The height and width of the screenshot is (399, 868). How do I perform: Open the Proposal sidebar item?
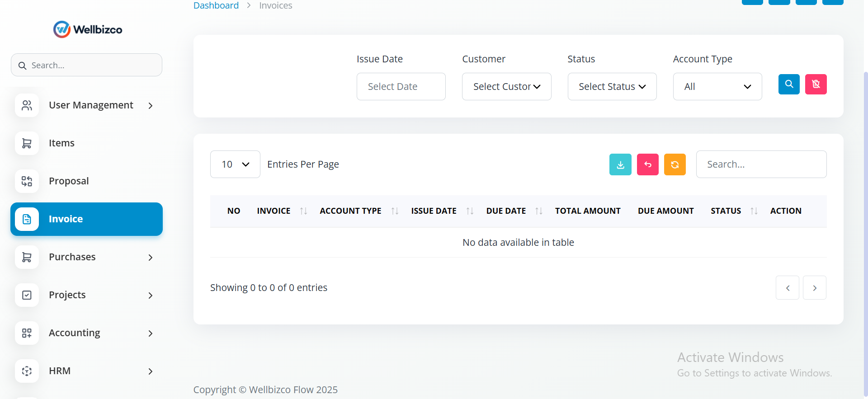[x=86, y=181]
